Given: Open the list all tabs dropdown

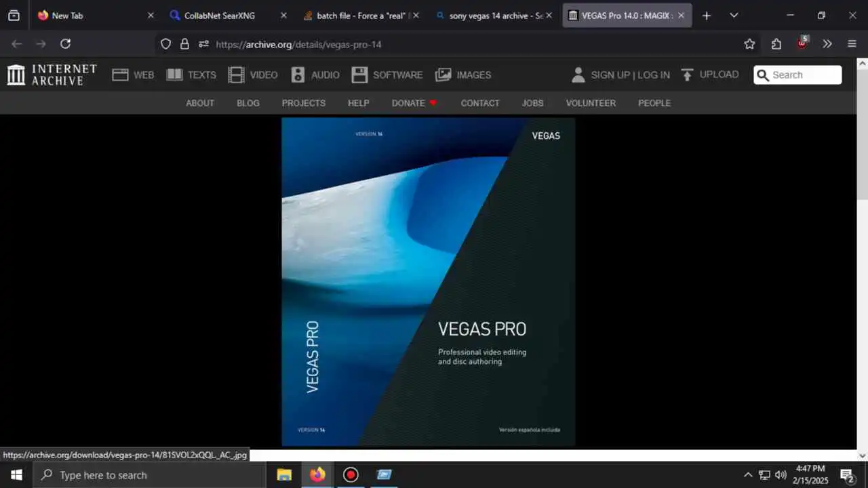Looking at the screenshot, I should click(734, 15).
